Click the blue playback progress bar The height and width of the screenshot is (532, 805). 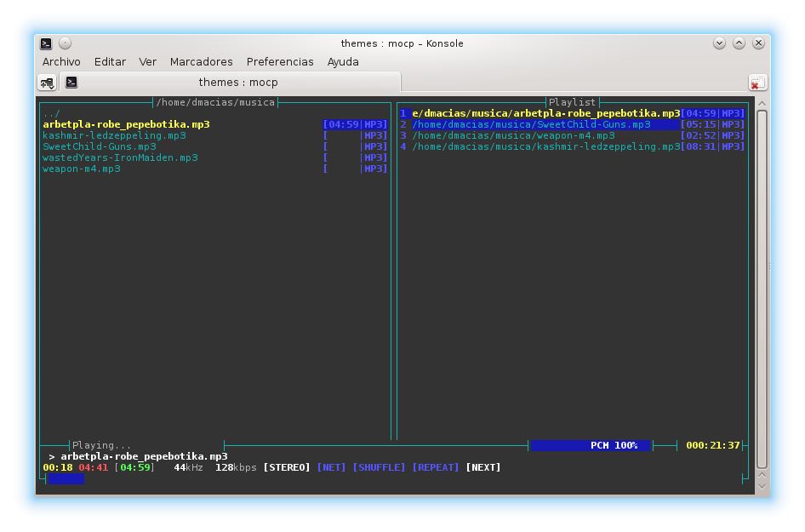[66, 479]
